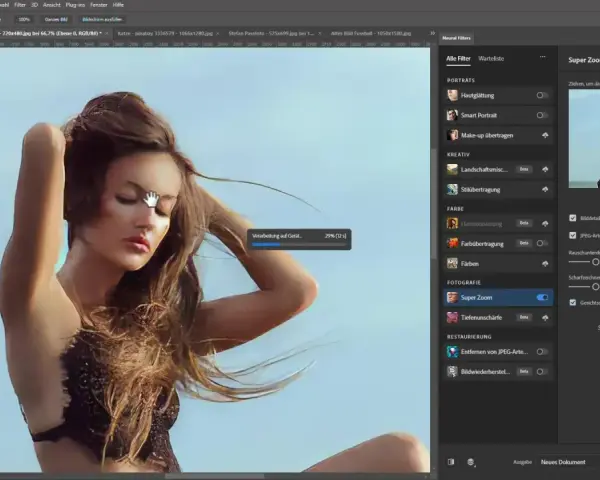Enable the Entfernen von JPEG-Artefakten switch
Image resolution: width=600 pixels, height=480 pixels.
point(541,351)
